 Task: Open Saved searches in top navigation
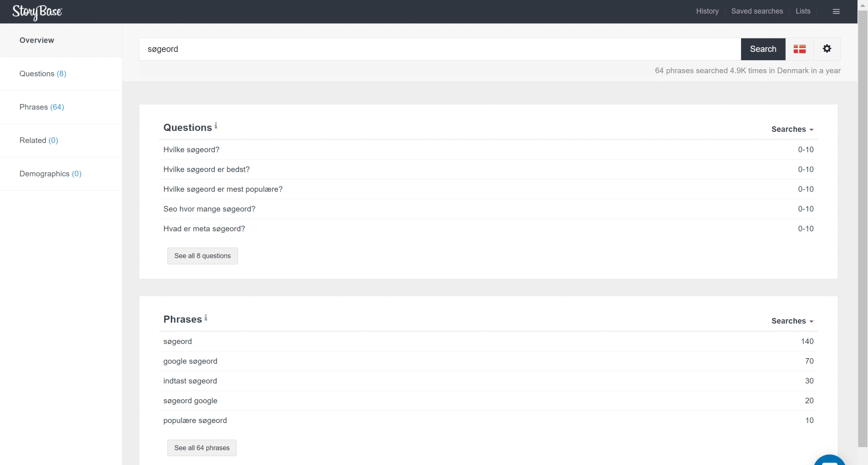757,11
